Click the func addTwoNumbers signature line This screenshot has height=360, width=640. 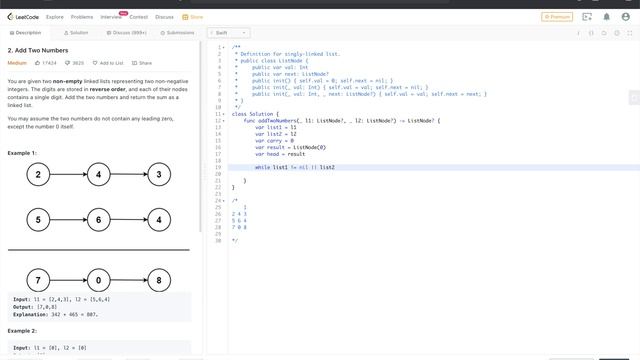(342, 121)
